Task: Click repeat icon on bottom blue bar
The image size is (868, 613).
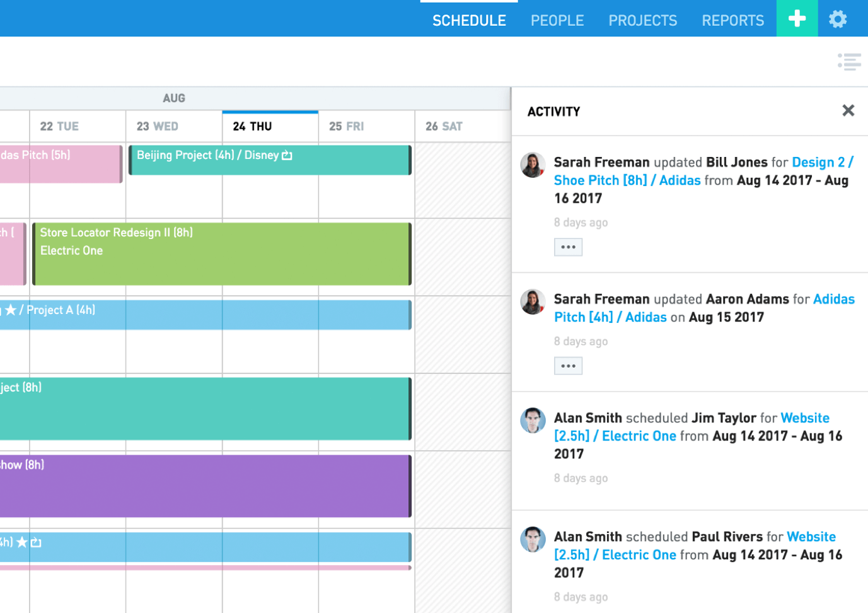Action: [36, 542]
